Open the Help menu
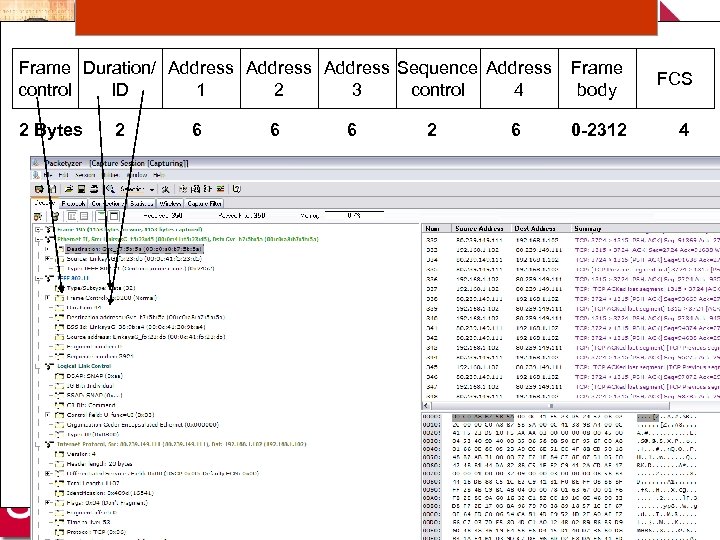Viewport: 720px width, 540px height. coord(159,175)
